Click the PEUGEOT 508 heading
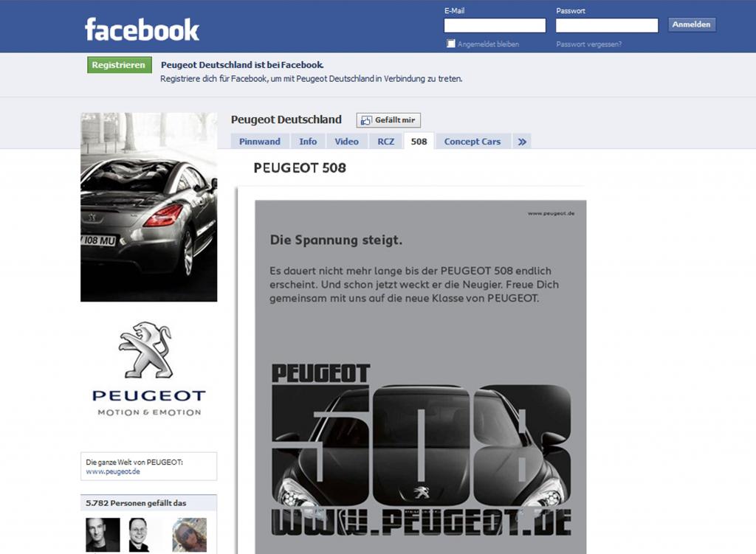The width and height of the screenshot is (756, 554). (x=300, y=167)
